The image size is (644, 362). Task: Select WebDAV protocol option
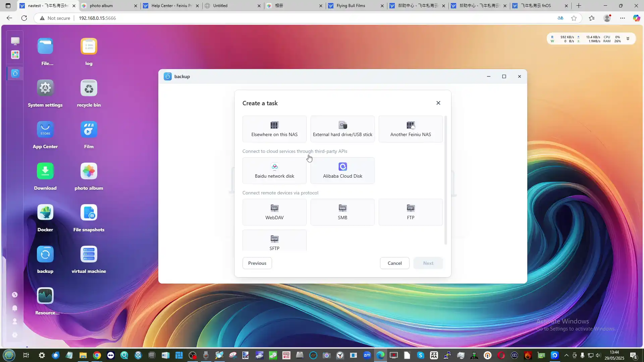pyautogui.click(x=274, y=212)
